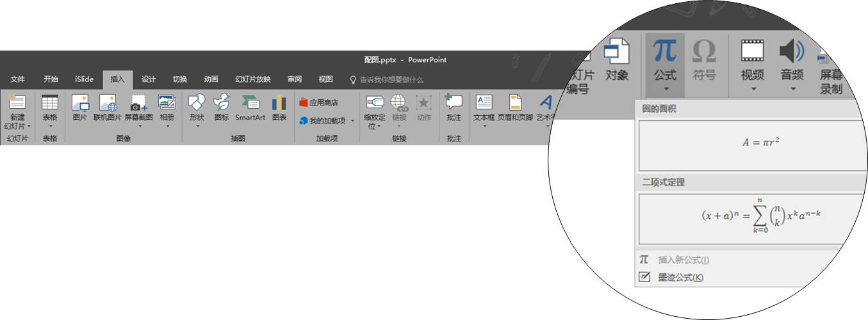Open the 视频 video dropdown
The image size is (868, 320).
coord(752,88)
